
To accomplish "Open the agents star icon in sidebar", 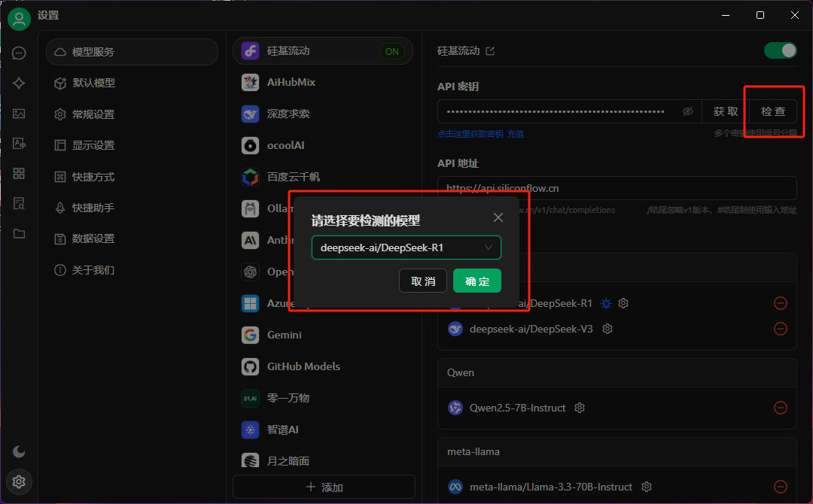I will coord(19,83).
